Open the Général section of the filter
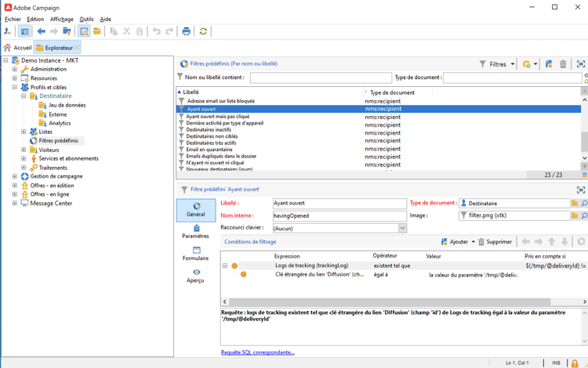The width and height of the screenshot is (588, 368). (196, 210)
